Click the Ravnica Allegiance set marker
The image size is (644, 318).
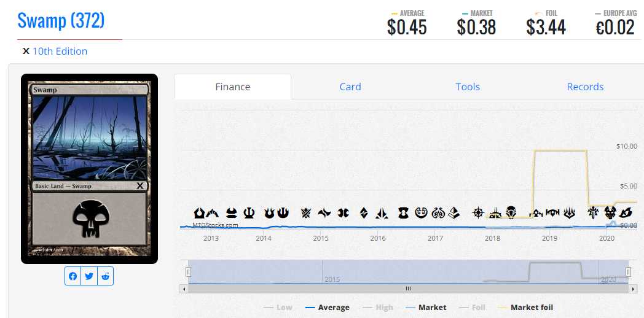tap(552, 213)
